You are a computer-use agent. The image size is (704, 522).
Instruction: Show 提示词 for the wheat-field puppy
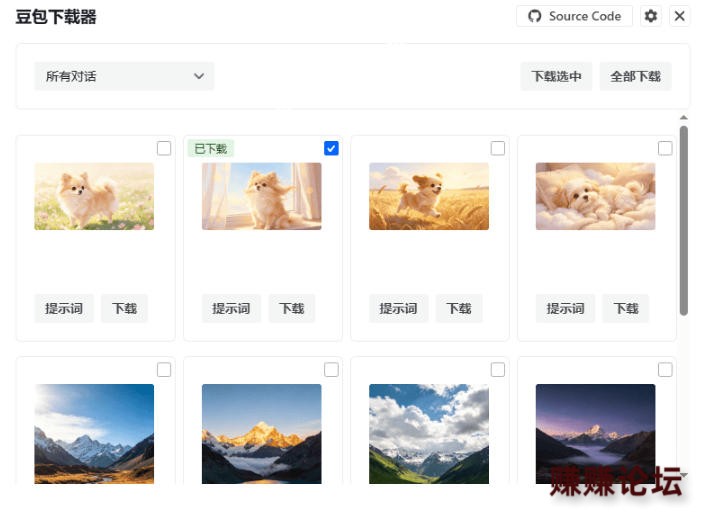tap(398, 308)
